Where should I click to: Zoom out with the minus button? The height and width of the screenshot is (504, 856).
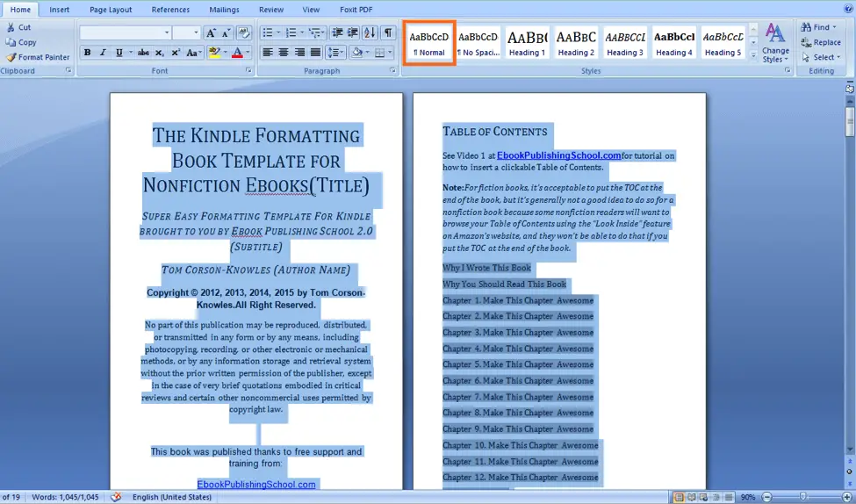pos(766,497)
